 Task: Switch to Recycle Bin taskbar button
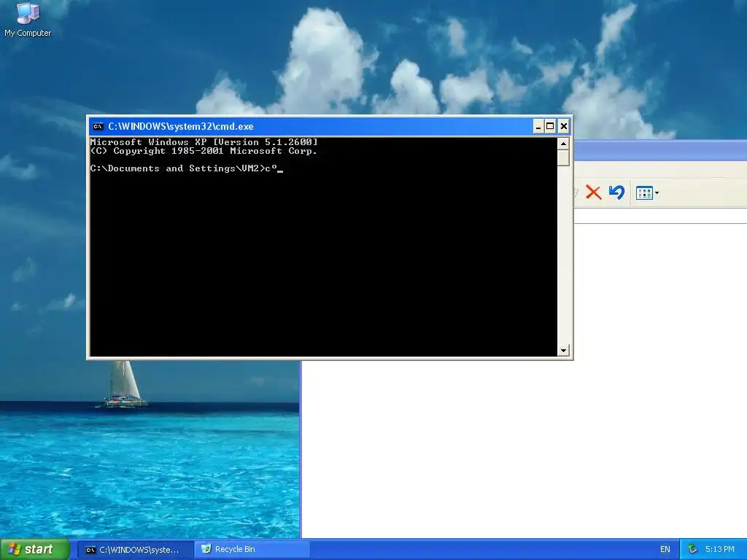252,550
